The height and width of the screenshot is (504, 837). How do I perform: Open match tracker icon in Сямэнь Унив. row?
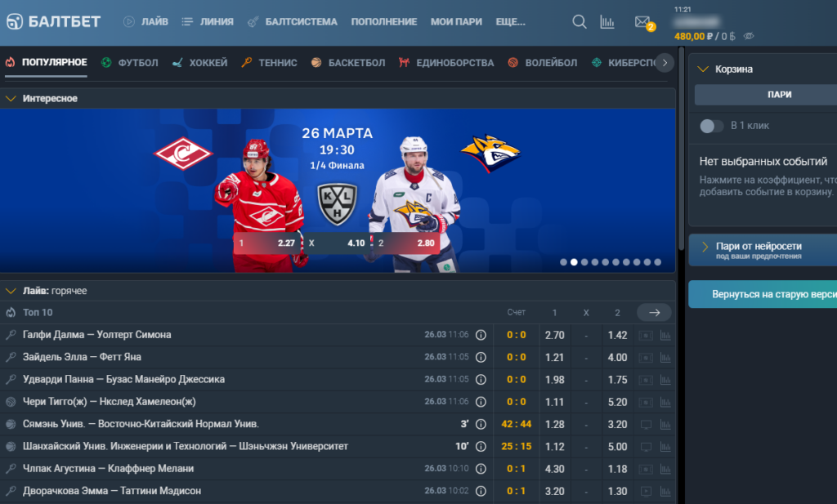point(646,425)
